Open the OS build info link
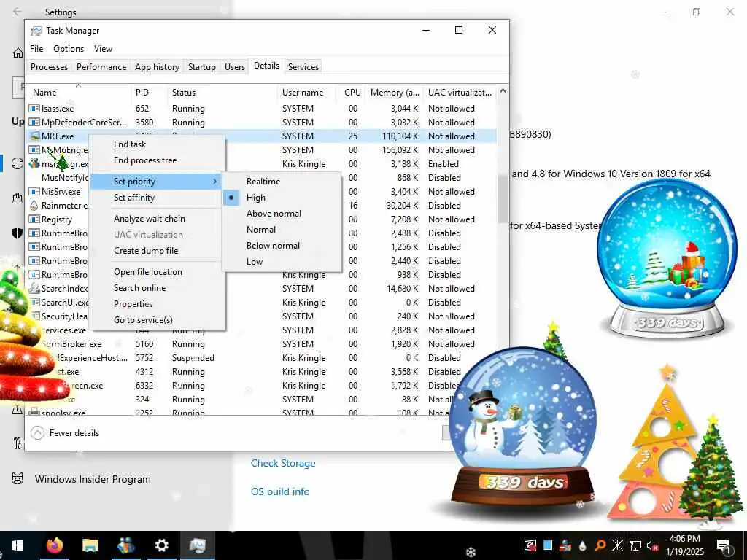This screenshot has width=747, height=560. click(x=280, y=491)
